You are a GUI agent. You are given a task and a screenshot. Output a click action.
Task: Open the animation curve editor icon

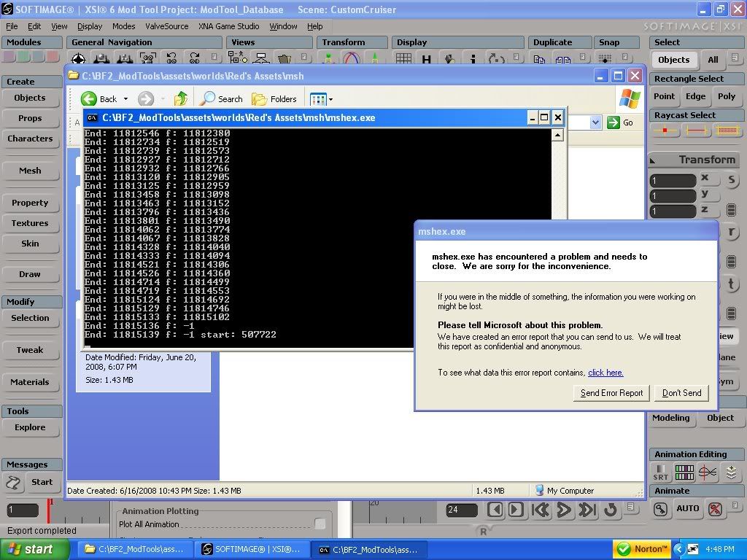708,472
